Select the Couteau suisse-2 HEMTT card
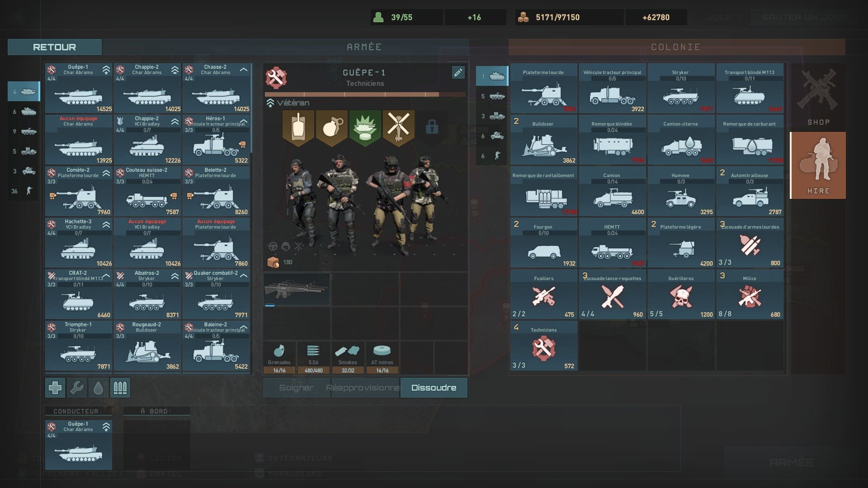 tap(147, 191)
